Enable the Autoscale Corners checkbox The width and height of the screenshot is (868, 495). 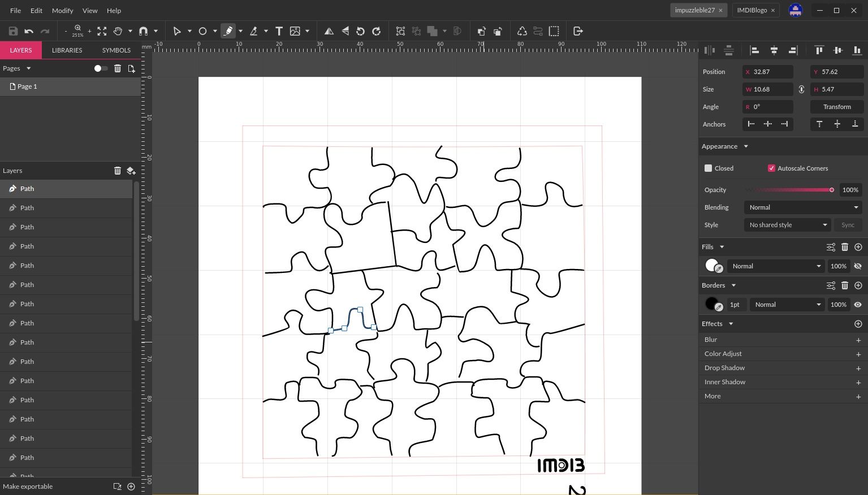771,168
